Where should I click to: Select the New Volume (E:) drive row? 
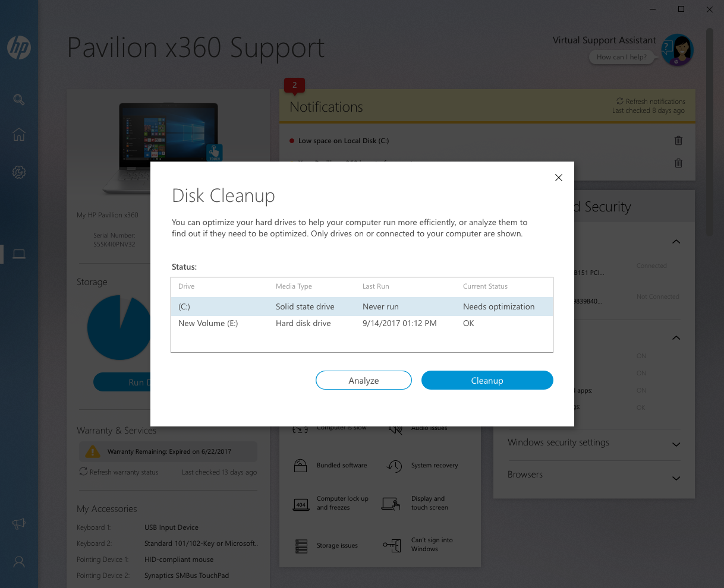pos(362,324)
